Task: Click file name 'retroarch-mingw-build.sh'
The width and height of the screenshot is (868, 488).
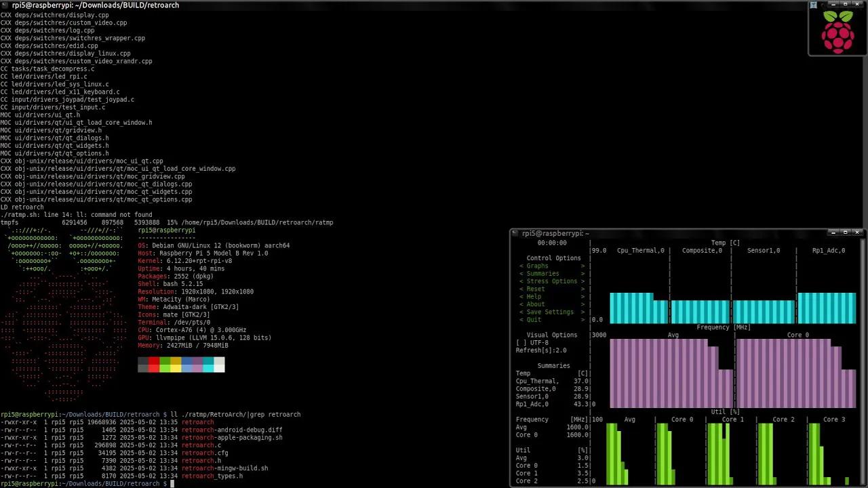Action: coord(224,468)
